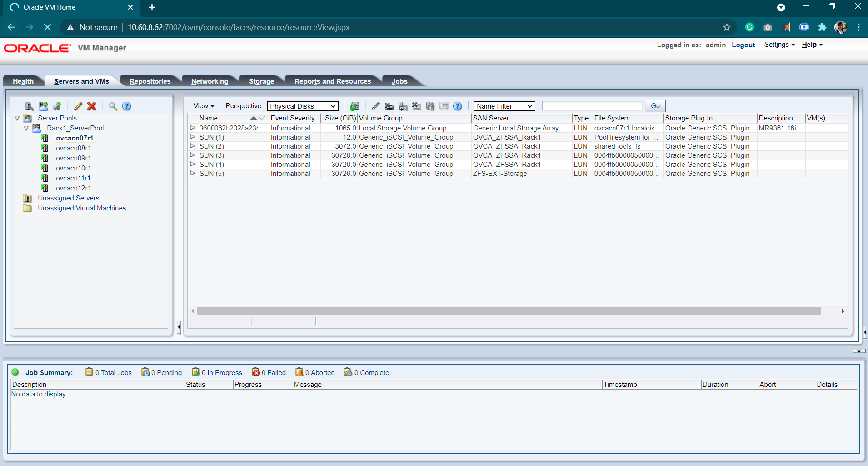Click the 0 Total Jobs icon

90,372
